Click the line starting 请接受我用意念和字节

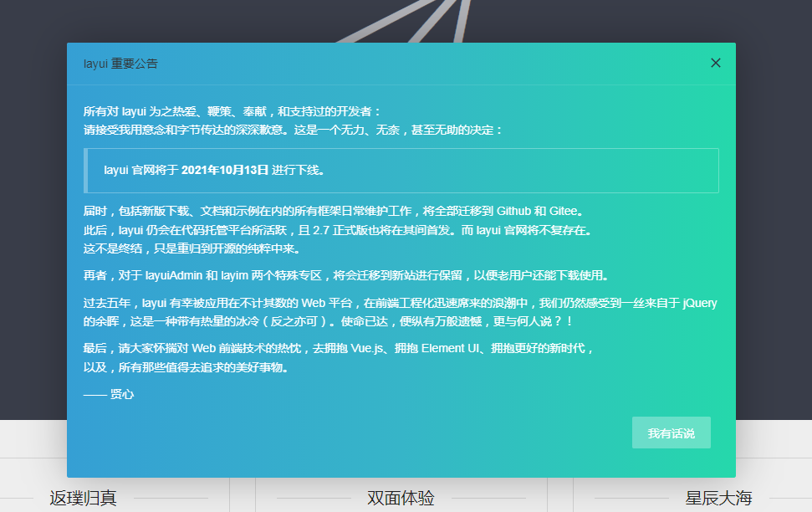(294, 130)
